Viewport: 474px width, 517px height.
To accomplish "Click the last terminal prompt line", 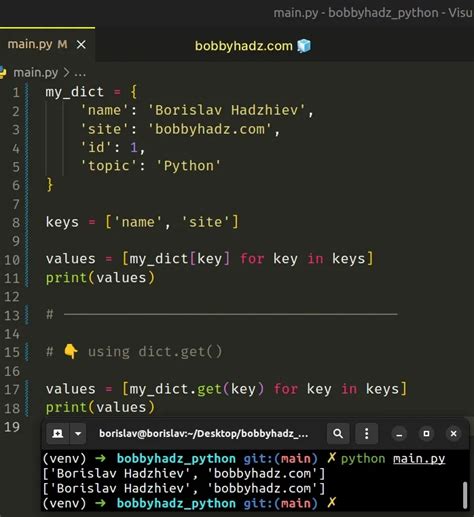I will 189,503.
